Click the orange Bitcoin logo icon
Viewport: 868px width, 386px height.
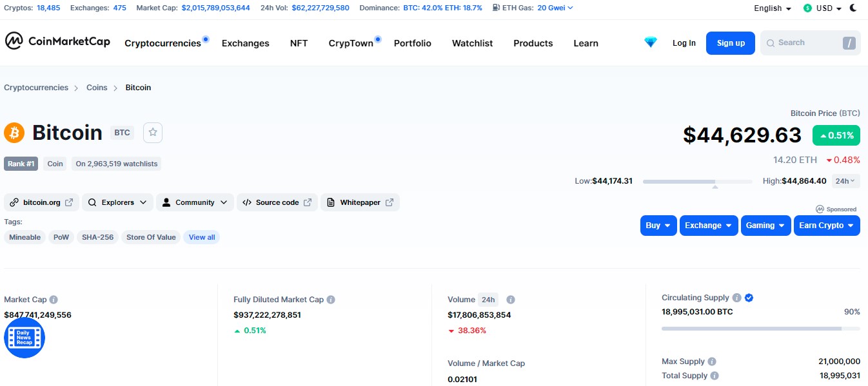[14, 133]
